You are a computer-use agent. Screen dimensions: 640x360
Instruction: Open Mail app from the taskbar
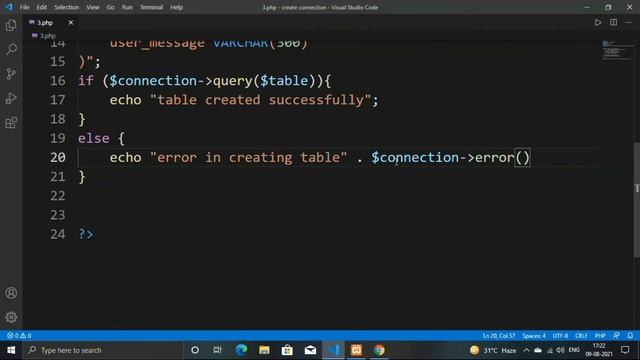point(310,350)
